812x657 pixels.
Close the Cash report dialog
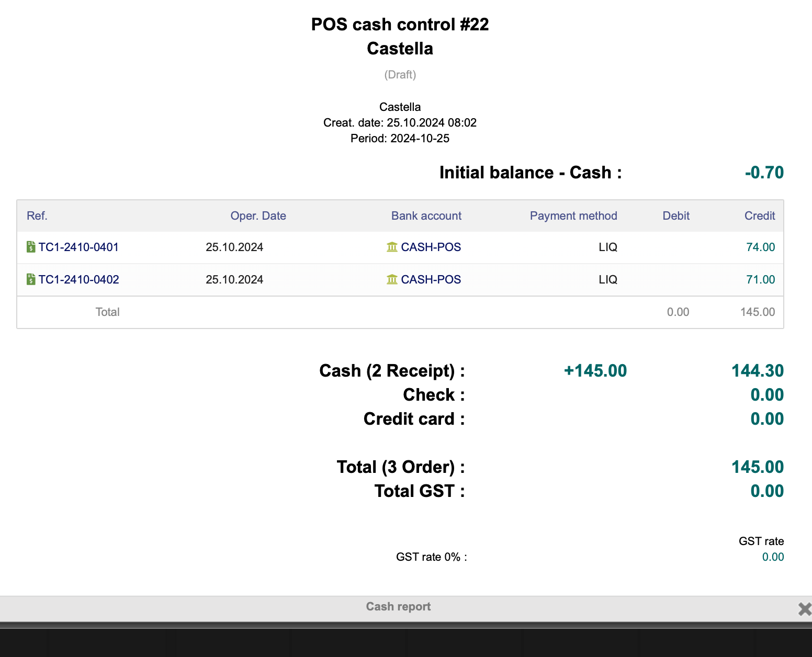pos(804,609)
